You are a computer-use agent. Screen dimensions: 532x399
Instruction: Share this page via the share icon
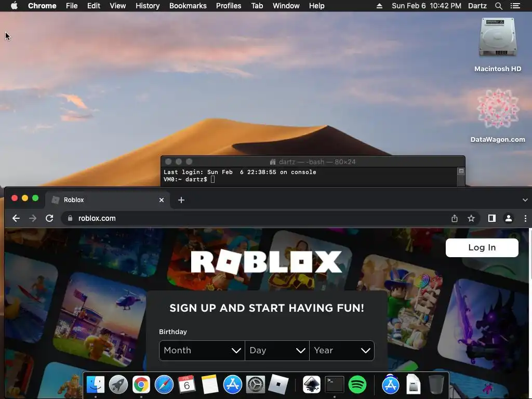tap(454, 218)
